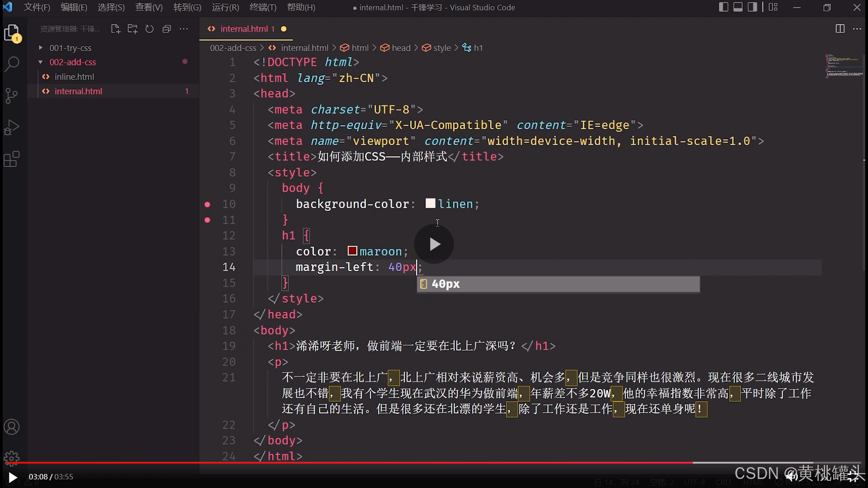
Task: Click 002-add-css in the breadcrumb
Action: pos(233,48)
